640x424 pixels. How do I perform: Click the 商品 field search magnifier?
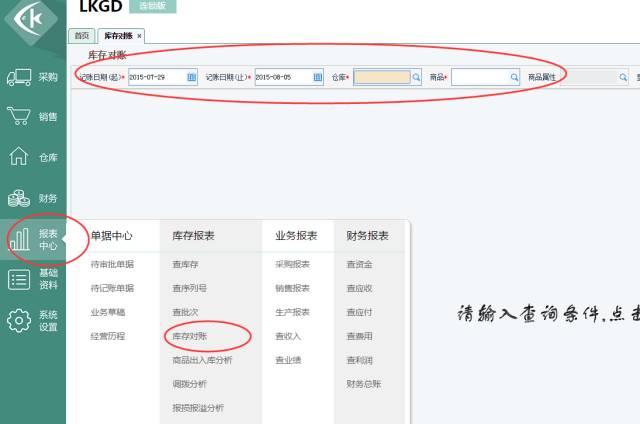[x=514, y=77]
